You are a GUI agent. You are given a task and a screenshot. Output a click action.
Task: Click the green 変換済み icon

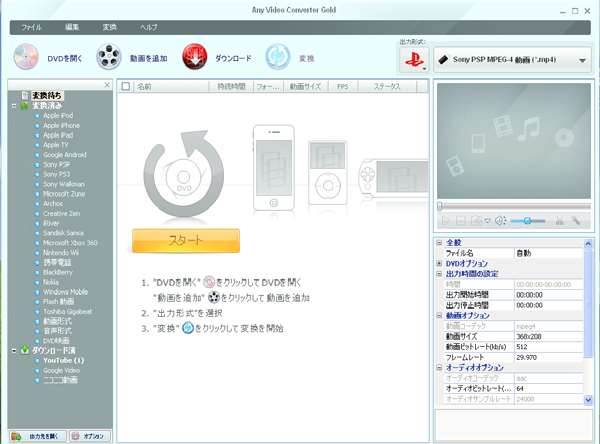tap(25, 106)
